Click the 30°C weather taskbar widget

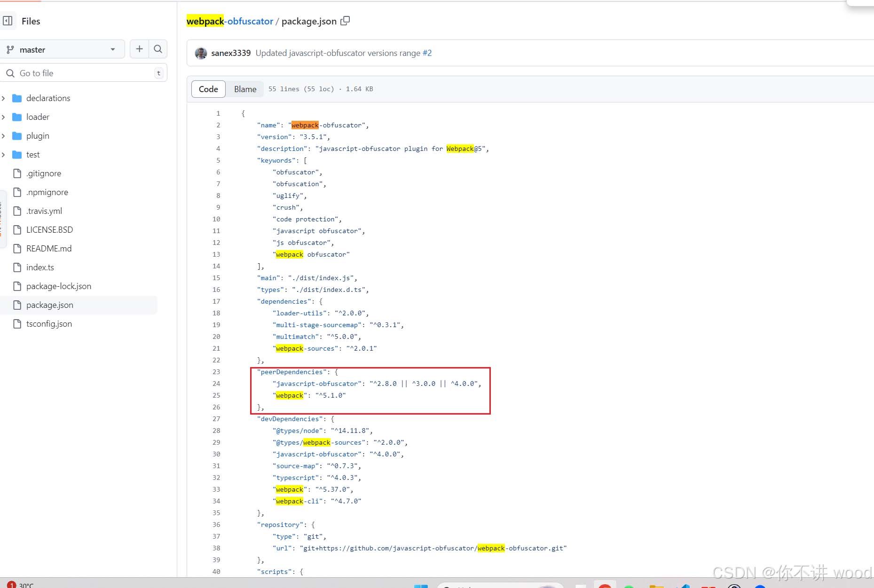[x=20, y=584]
